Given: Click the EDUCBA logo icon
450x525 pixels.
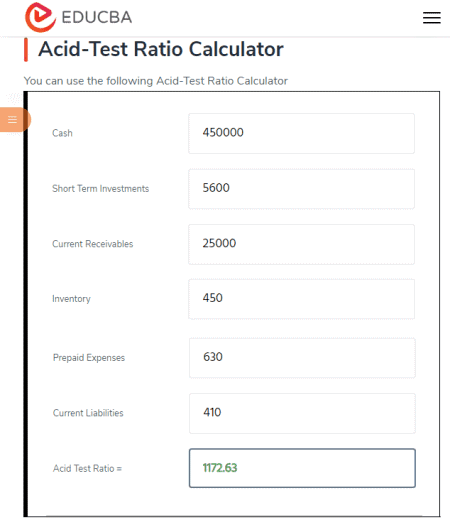Looking at the screenshot, I should pos(41,17).
